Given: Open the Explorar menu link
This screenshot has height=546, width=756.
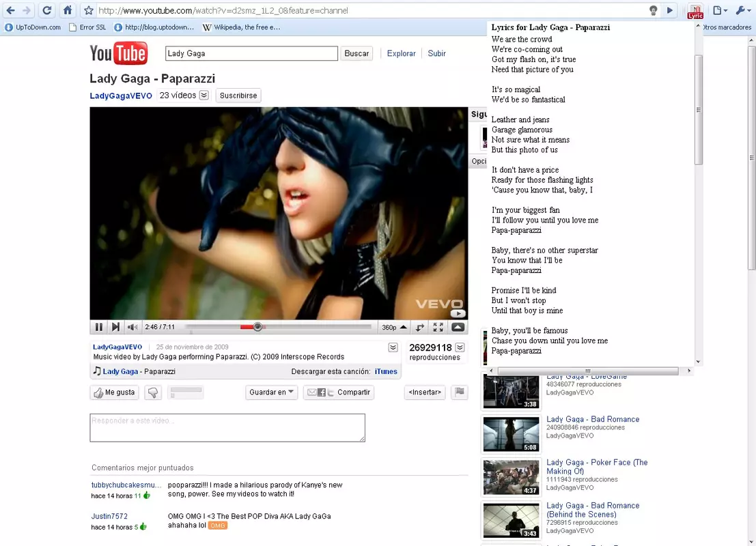Looking at the screenshot, I should point(401,53).
